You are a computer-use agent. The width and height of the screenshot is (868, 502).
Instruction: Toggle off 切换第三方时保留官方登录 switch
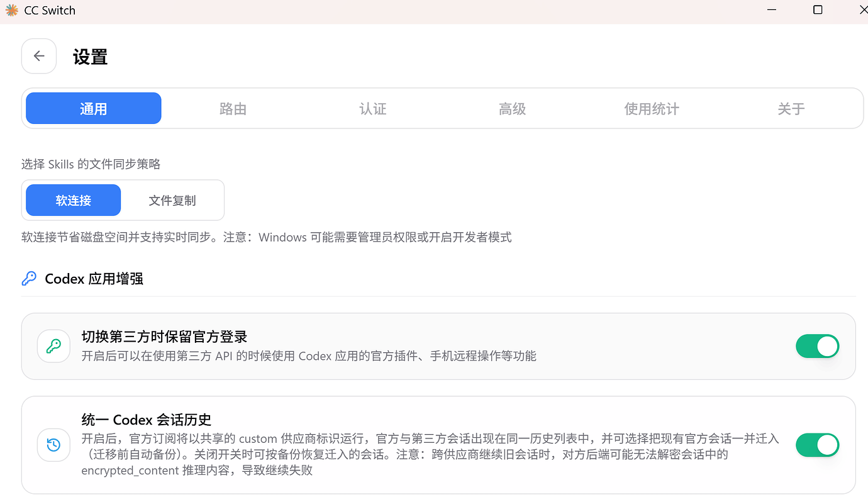(817, 346)
